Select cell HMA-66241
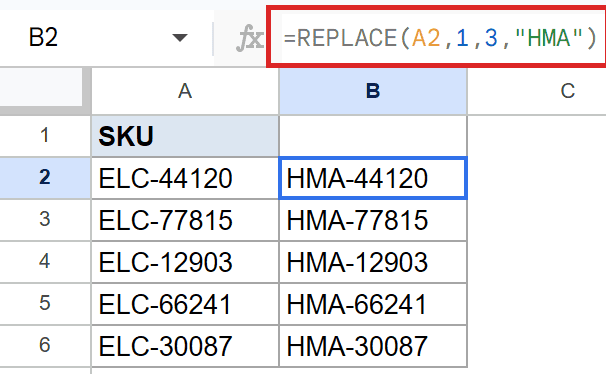This screenshot has height=374, width=606. click(373, 304)
